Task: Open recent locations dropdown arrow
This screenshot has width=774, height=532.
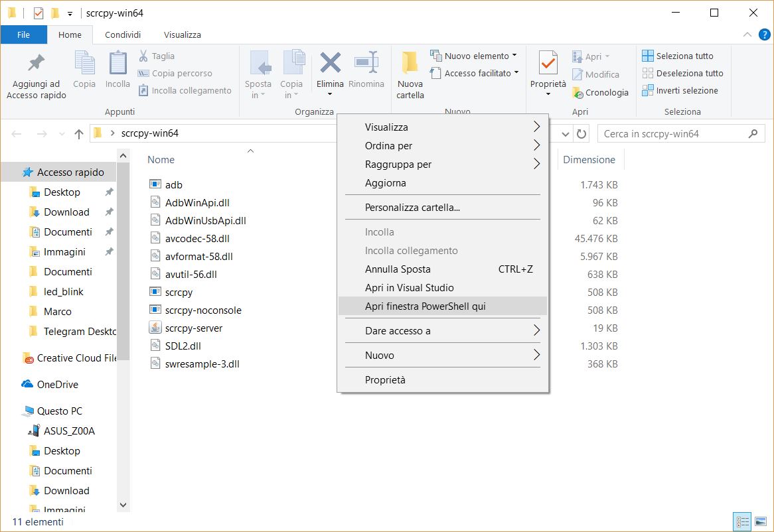Action: tap(62, 133)
